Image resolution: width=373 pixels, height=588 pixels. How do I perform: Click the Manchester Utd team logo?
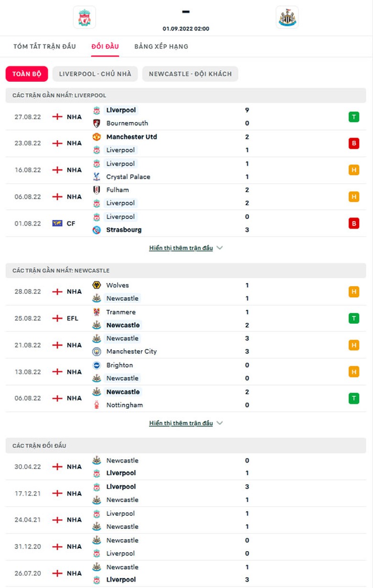97,137
